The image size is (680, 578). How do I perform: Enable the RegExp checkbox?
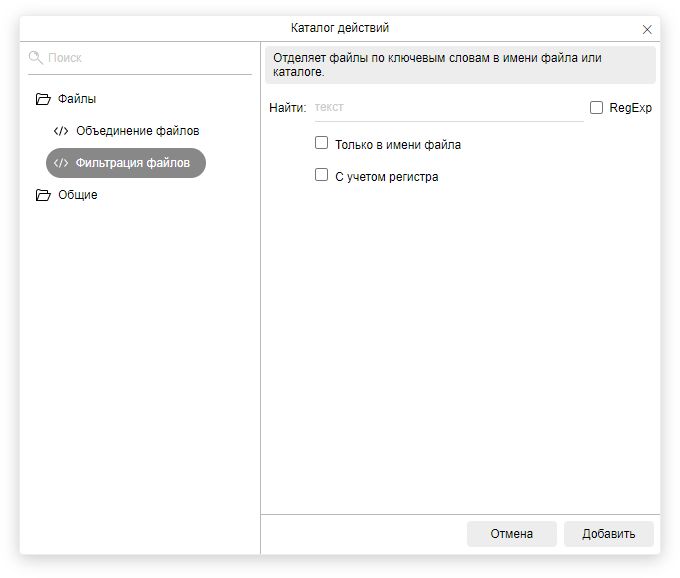point(597,107)
